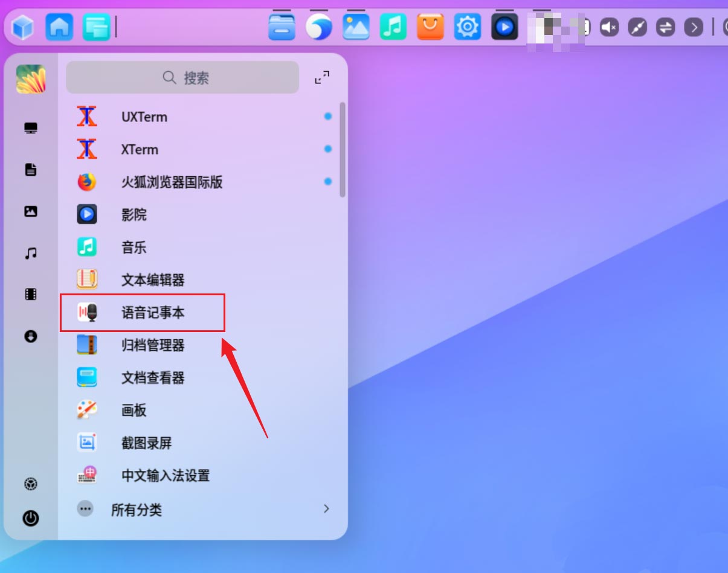Open 中文输入法设置 input method settings

point(203,475)
